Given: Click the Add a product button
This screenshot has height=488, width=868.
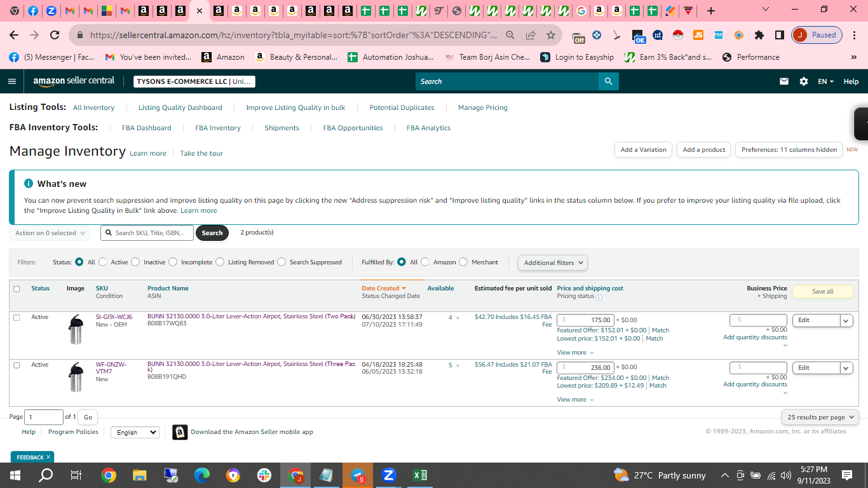Looking at the screenshot, I should (703, 150).
